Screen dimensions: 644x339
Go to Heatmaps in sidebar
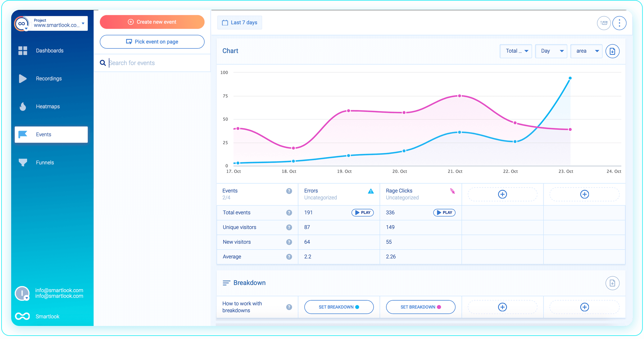pos(48,106)
